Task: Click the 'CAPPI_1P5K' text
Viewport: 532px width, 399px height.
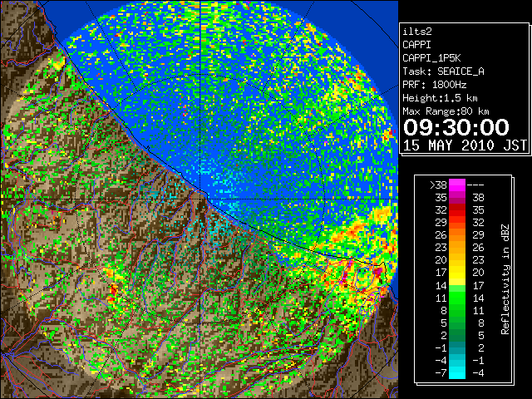Action: pyautogui.click(x=431, y=58)
